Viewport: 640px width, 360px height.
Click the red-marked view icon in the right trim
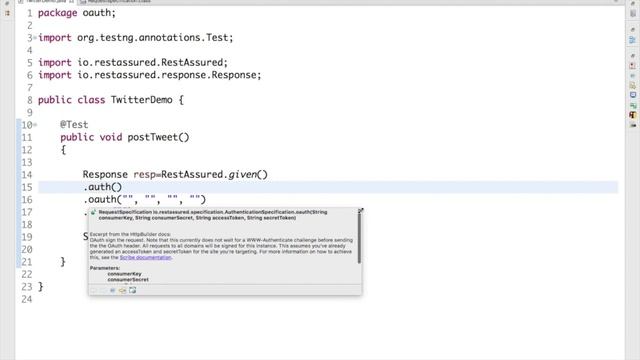click(633, 66)
